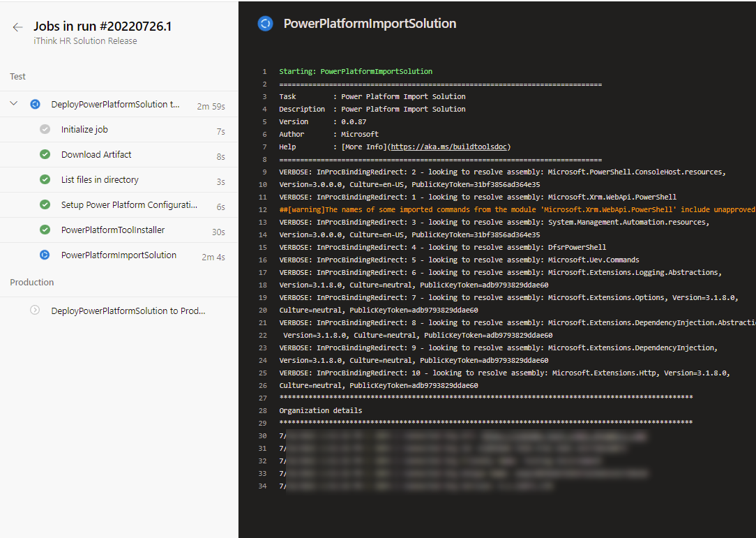This screenshot has height=538, width=756.
Task: Click green checkmark icon for PowerPlatformToolInstaller
Action: pyautogui.click(x=45, y=230)
